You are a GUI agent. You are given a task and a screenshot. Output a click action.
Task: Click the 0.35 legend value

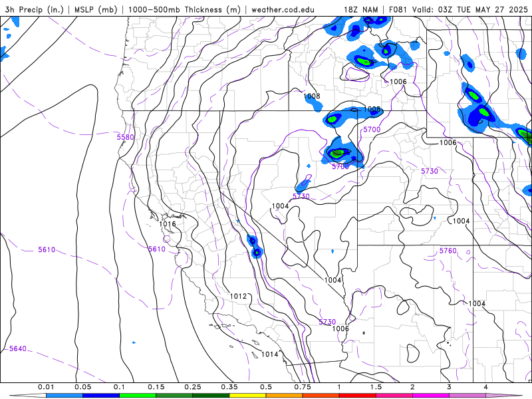(229, 387)
